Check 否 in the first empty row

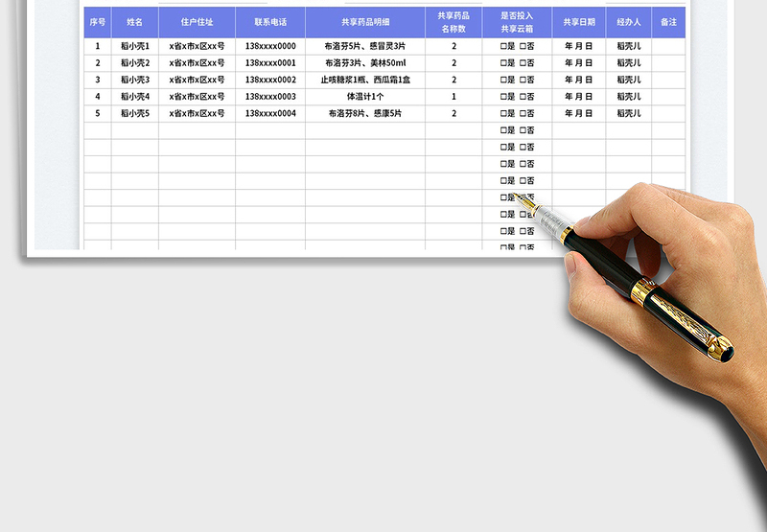(523, 130)
